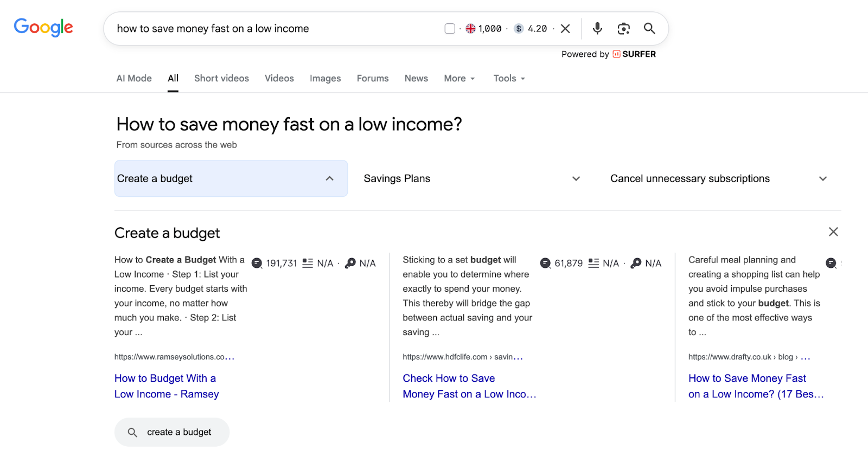
Task: Click the 61,879 traffic number
Action: [x=569, y=263]
